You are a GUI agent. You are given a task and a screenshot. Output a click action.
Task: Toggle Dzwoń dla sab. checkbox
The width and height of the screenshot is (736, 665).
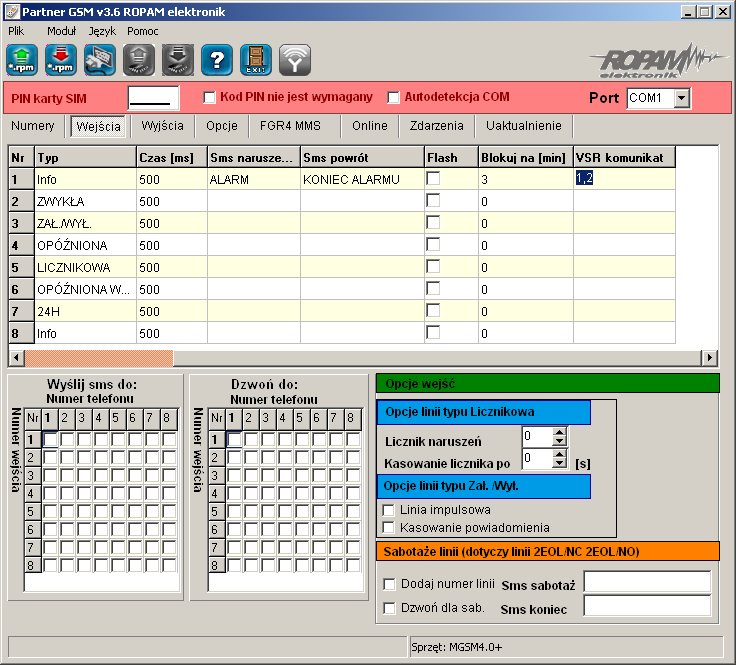pyautogui.click(x=389, y=609)
